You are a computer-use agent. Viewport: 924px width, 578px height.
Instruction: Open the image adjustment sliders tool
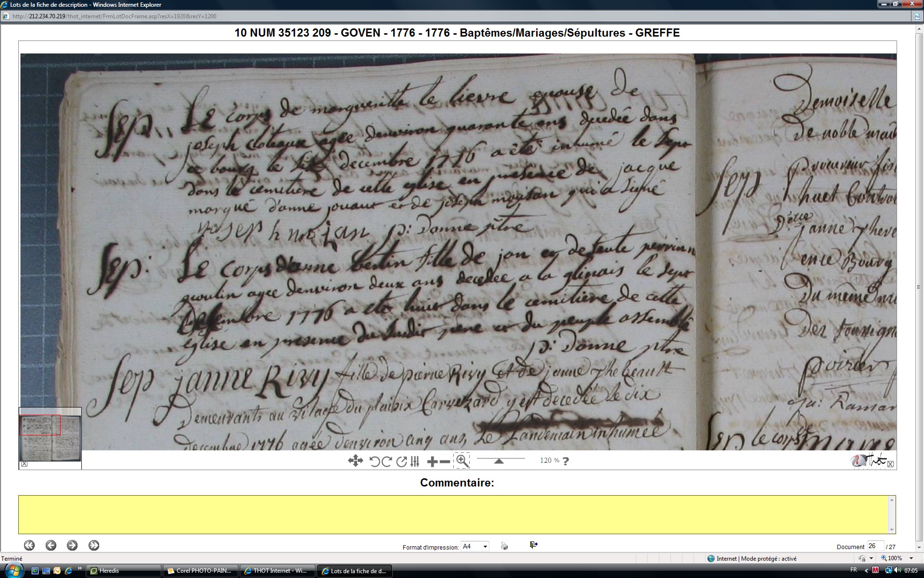click(415, 461)
